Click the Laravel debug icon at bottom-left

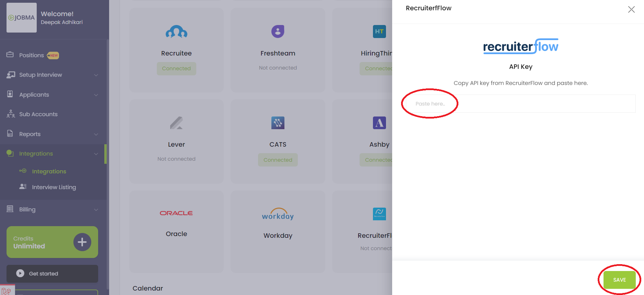(7, 291)
